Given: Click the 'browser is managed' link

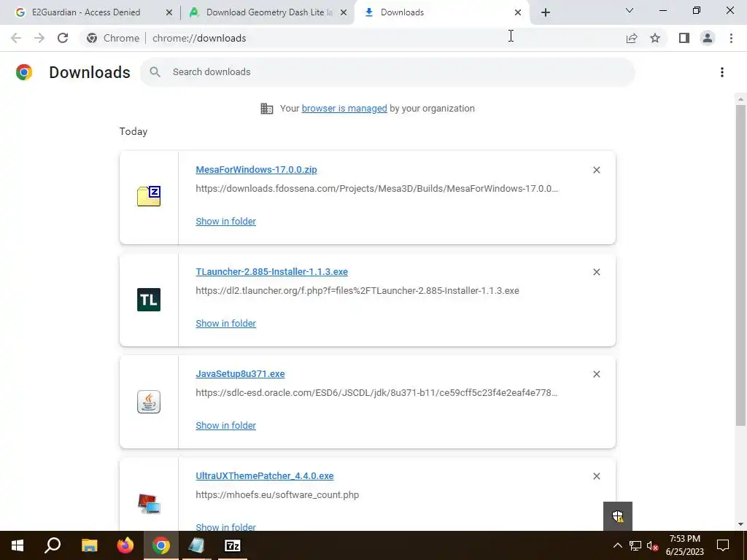Looking at the screenshot, I should [344, 109].
